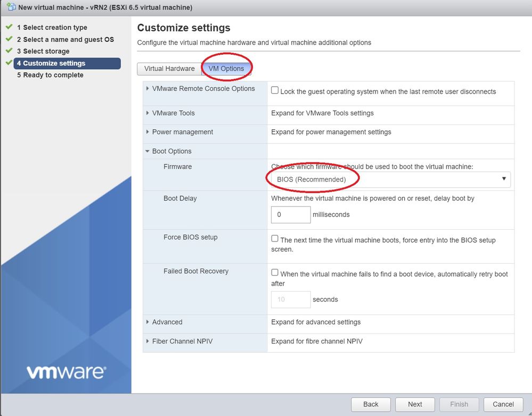Click the Next button
Screen dimensions: 532x416
415,404
